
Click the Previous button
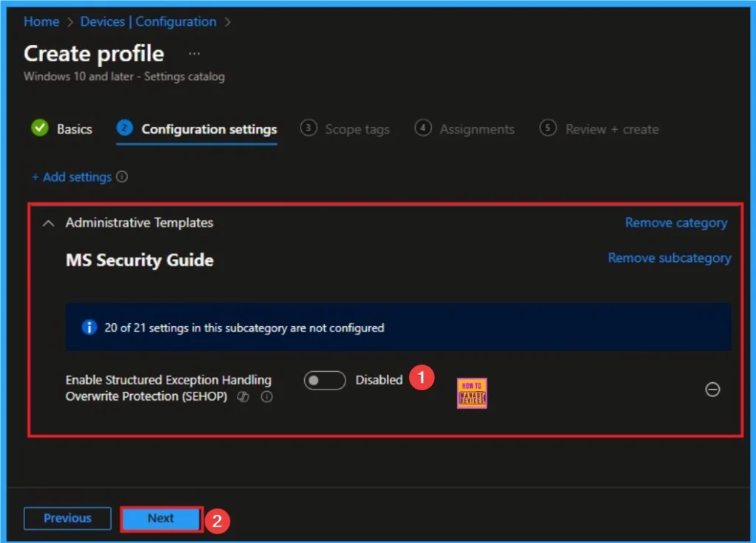click(67, 519)
